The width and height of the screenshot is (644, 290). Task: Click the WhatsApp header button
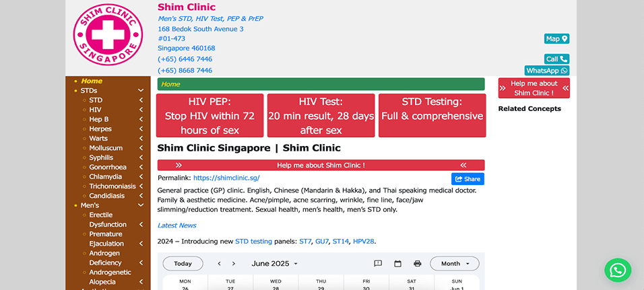click(x=547, y=71)
